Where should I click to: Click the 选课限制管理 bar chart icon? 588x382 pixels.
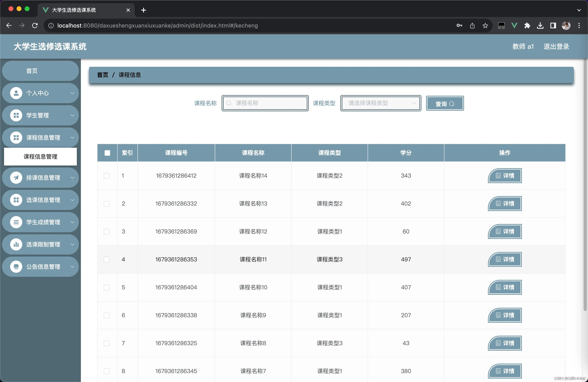point(16,245)
